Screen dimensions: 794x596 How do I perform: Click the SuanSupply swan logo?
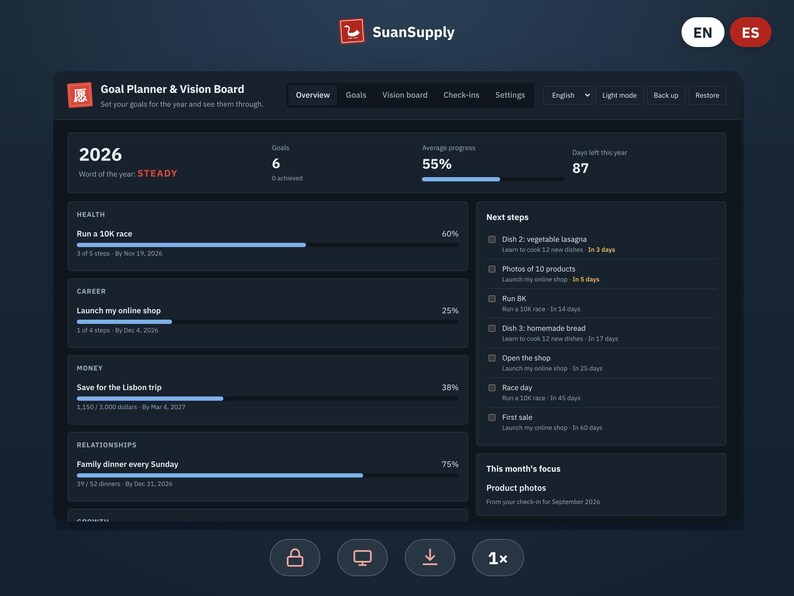click(352, 31)
